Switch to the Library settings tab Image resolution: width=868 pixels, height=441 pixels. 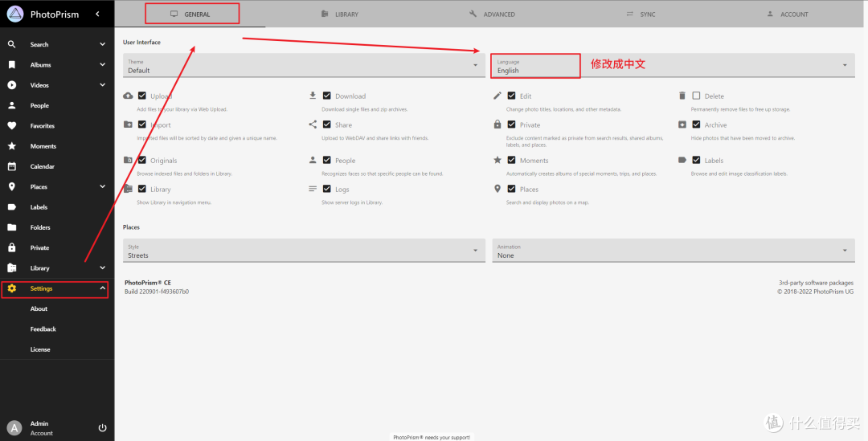coord(340,14)
